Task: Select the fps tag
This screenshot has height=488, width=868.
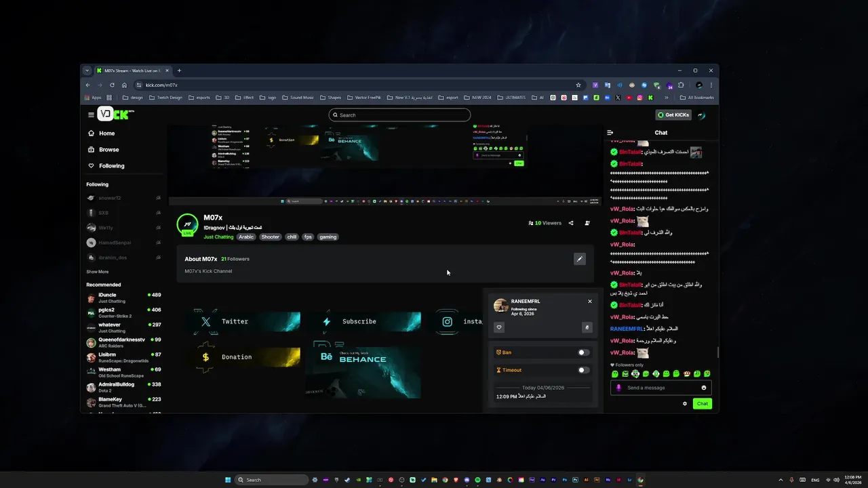Action: (308, 237)
